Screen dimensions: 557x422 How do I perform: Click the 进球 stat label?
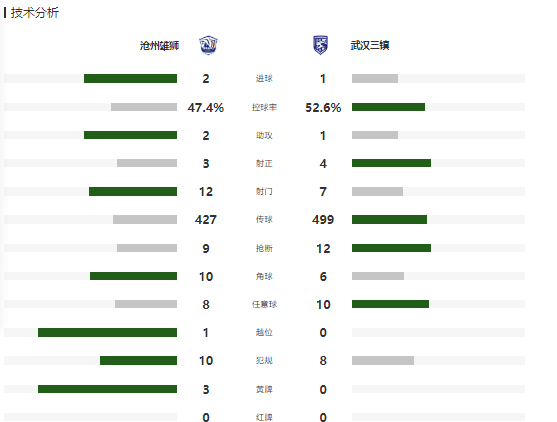tap(264, 79)
